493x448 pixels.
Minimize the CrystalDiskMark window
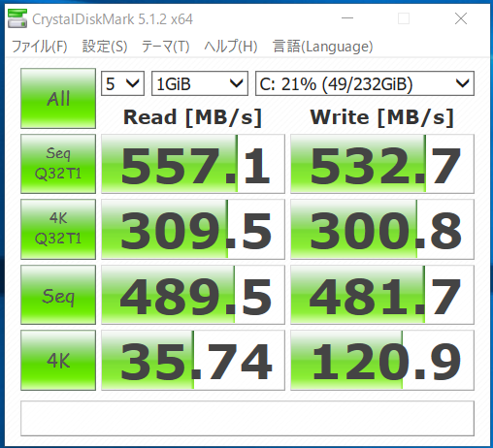[347, 18]
